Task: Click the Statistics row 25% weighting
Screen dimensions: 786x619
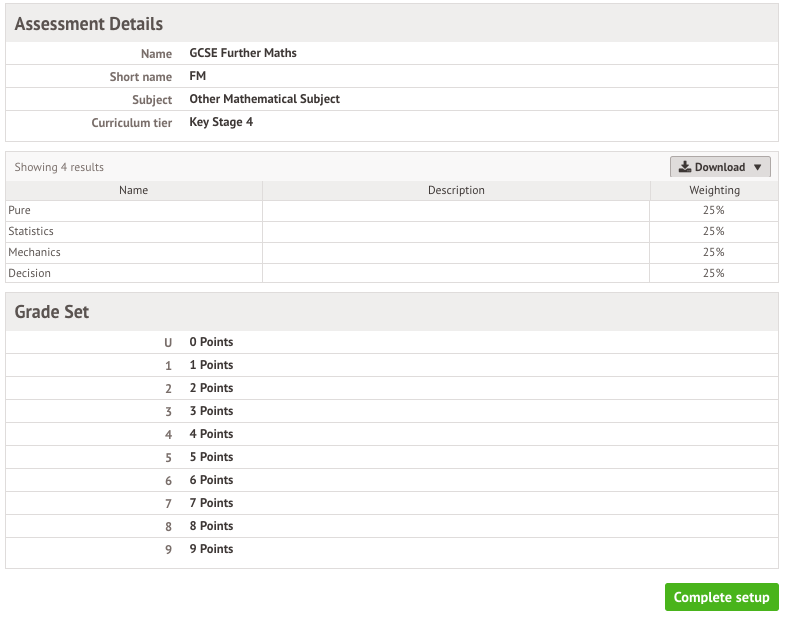Action: click(x=713, y=232)
